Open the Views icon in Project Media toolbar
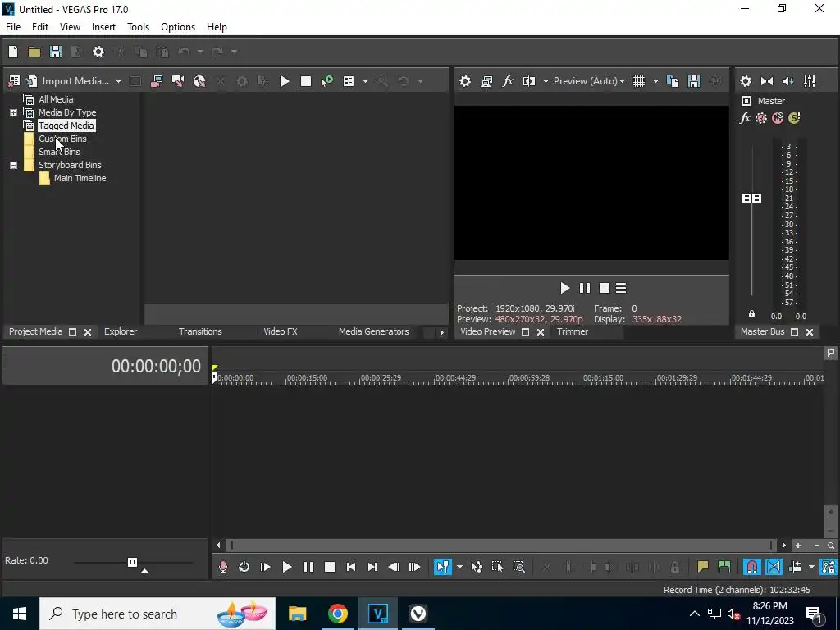The width and height of the screenshot is (840, 630). [349, 81]
